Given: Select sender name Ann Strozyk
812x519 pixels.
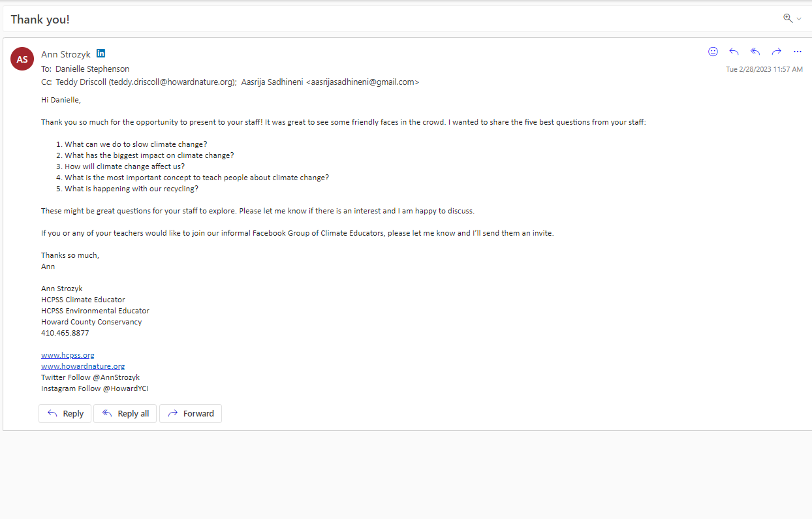Looking at the screenshot, I should tap(66, 54).
